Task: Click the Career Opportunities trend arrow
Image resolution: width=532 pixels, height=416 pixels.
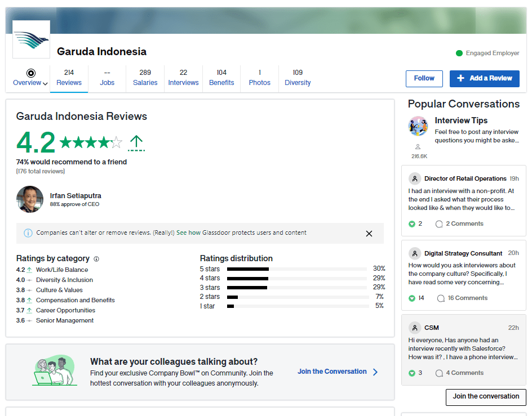Action: [29, 311]
